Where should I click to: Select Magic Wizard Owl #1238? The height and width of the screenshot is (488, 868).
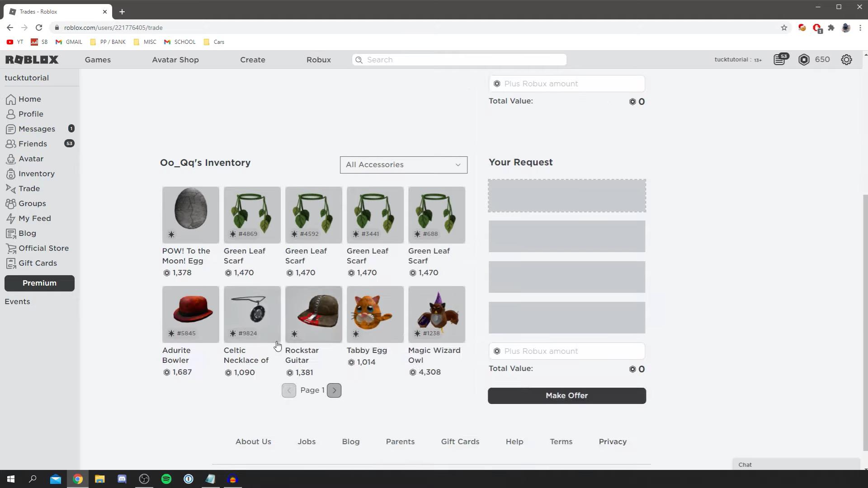coord(437,314)
